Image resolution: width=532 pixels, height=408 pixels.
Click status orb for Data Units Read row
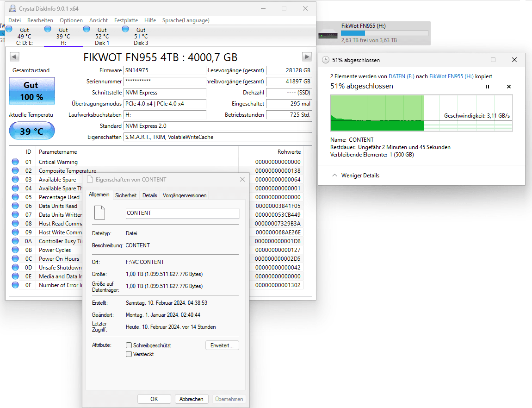tap(15, 206)
